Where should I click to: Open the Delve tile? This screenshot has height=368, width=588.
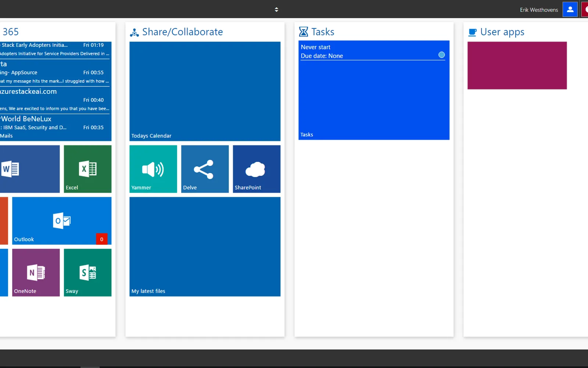pyautogui.click(x=205, y=169)
